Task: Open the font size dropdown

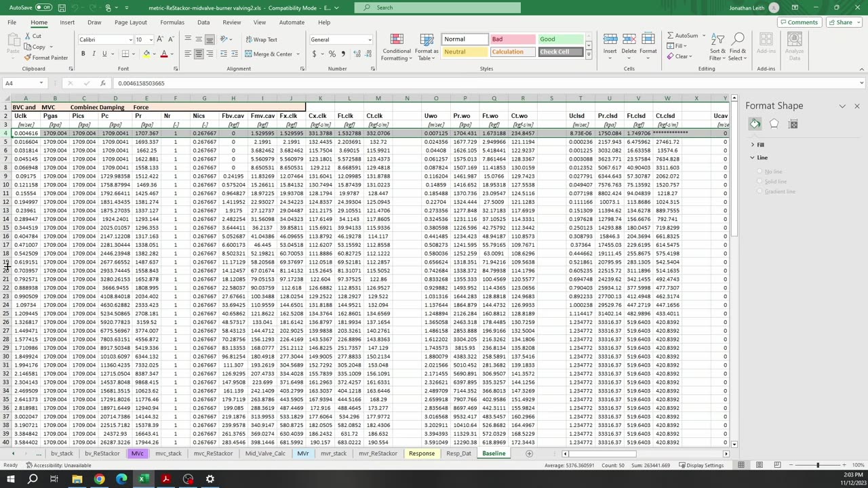Action: click(150, 39)
